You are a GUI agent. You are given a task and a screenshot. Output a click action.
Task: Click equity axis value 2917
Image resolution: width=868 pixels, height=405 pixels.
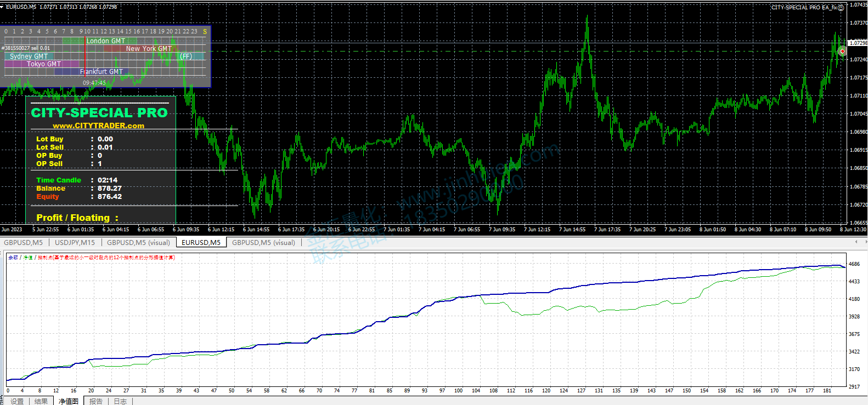coord(854,387)
